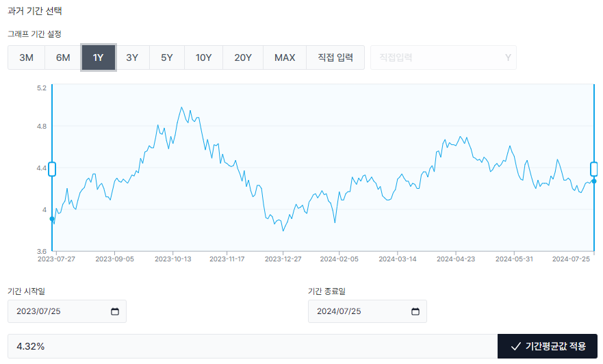Select the 1Y graph period
Viewport: 603px width, 364px height.
click(x=98, y=57)
